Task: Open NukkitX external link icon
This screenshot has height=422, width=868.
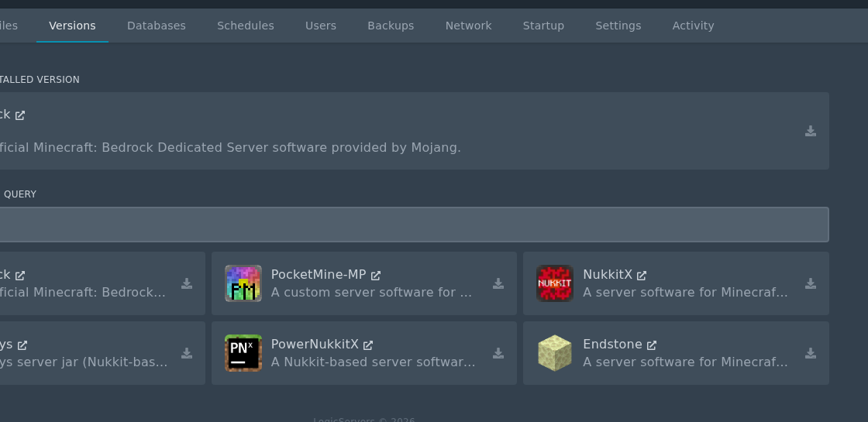Action: pos(642,276)
